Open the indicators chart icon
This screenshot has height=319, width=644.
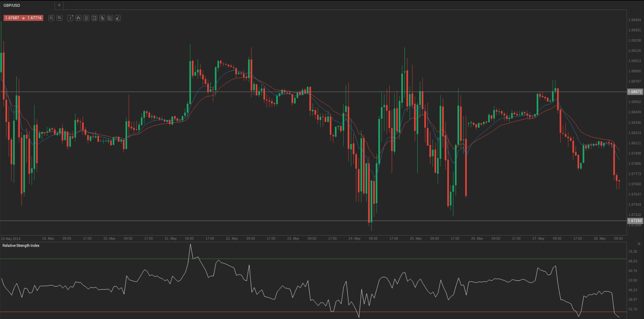[x=94, y=18]
